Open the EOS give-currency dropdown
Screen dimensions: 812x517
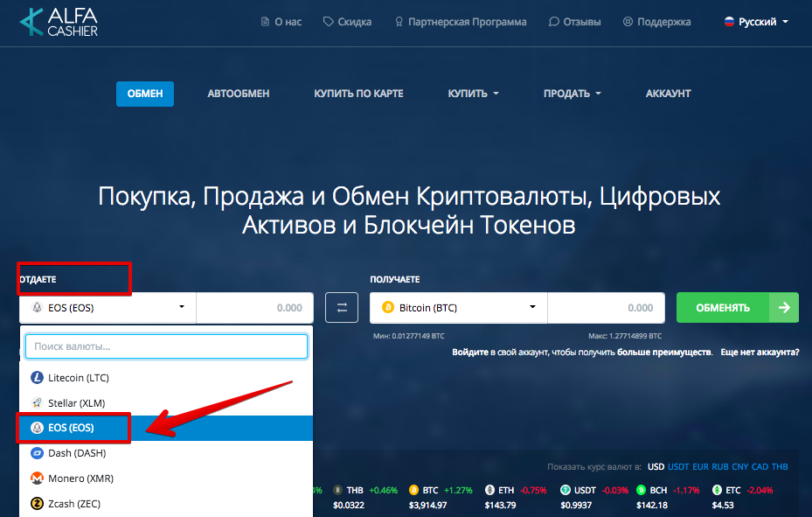108,308
